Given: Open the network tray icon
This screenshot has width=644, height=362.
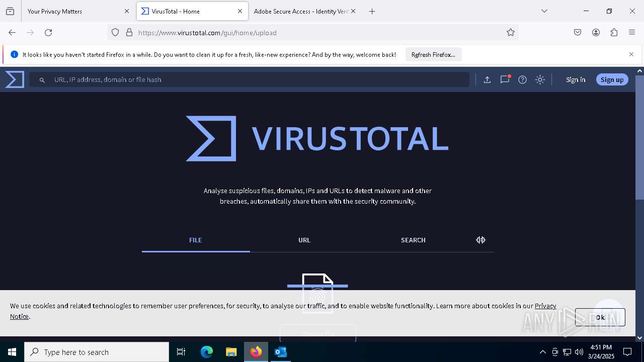Looking at the screenshot, I should tap(567, 352).
